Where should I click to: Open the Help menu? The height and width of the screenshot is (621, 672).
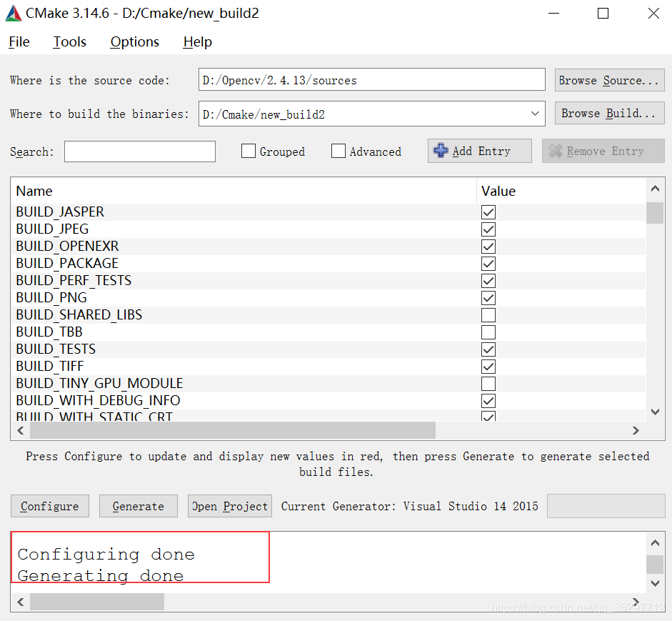(x=198, y=41)
